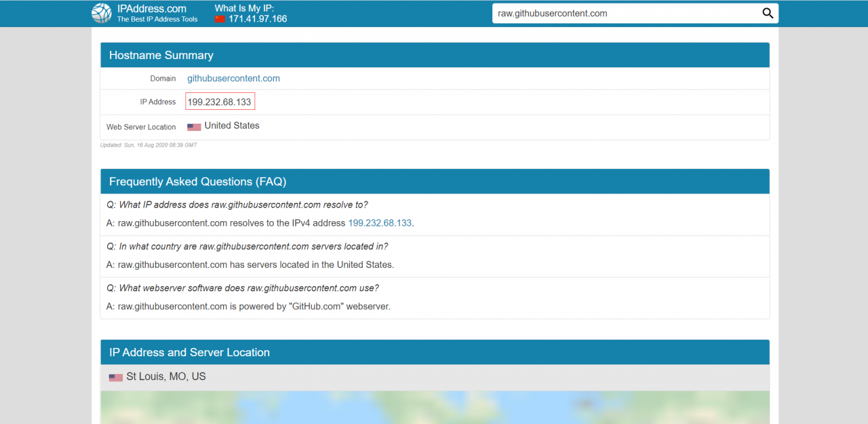Viewport: 868px width, 424px height.
Task: Click the magnifying glass search icon
Action: click(x=768, y=14)
